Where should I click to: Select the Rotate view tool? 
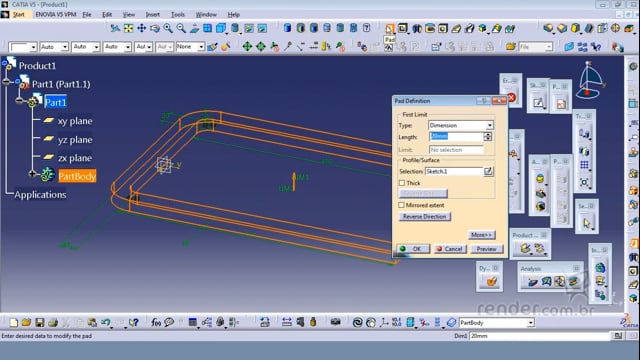[155, 28]
